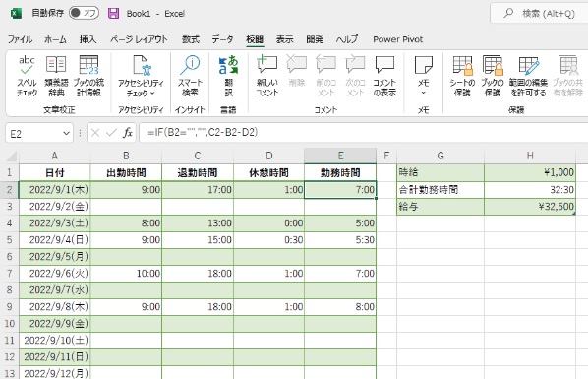The image size is (588, 379).
Task: Click the Spell Check (スペルチェック) icon
Action: point(27,76)
